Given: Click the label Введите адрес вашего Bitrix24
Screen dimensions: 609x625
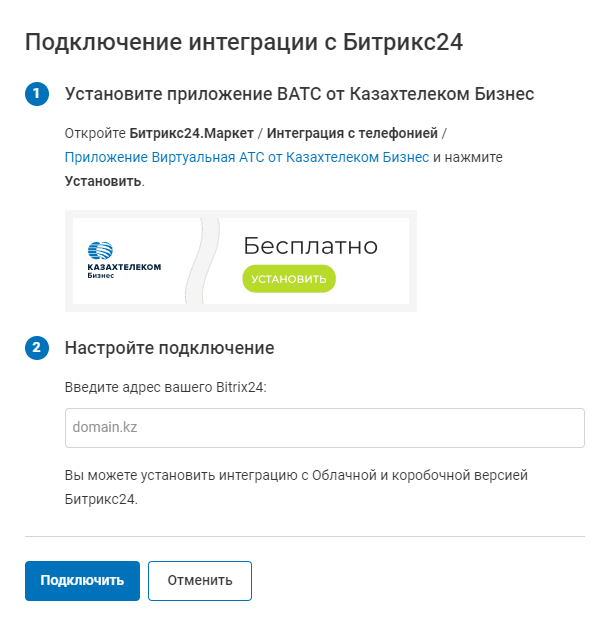Looking at the screenshot, I should pyautogui.click(x=165, y=387).
